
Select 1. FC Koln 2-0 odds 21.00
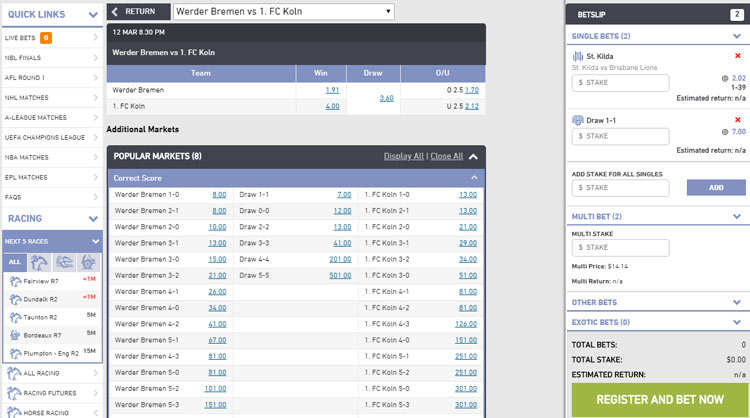468,227
